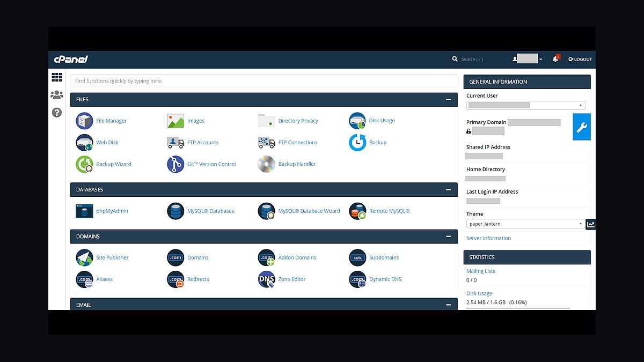Click the File Manager text link
The image size is (644, 362).
(111, 121)
